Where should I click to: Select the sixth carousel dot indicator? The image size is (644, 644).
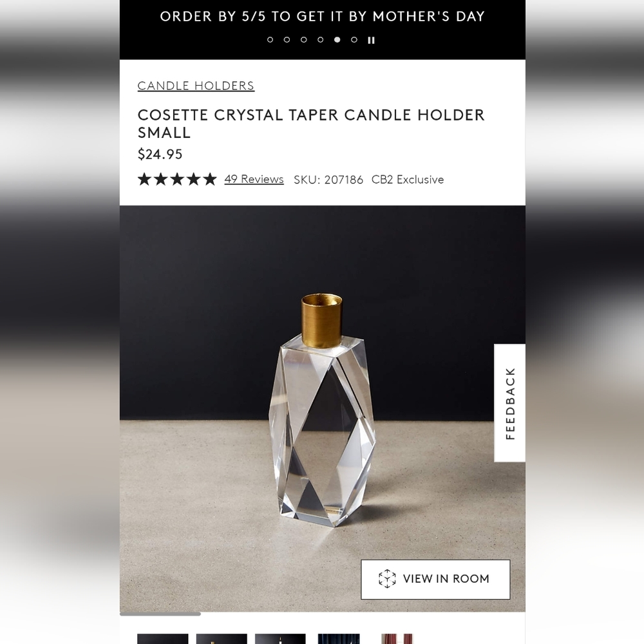pyautogui.click(x=354, y=40)
